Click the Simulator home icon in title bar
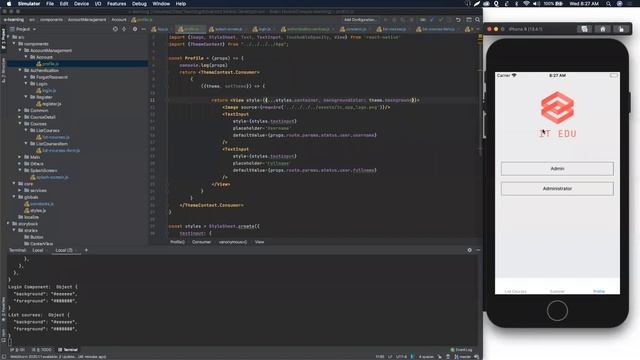Screen dimensions: 640x360 click(602, 29)
